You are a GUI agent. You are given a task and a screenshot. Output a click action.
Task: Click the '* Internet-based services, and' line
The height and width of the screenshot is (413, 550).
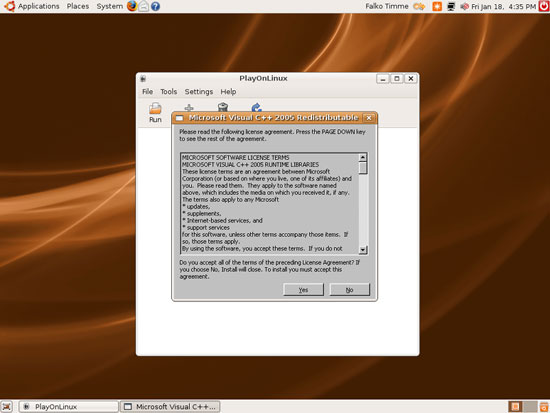(x=222, y=221)
